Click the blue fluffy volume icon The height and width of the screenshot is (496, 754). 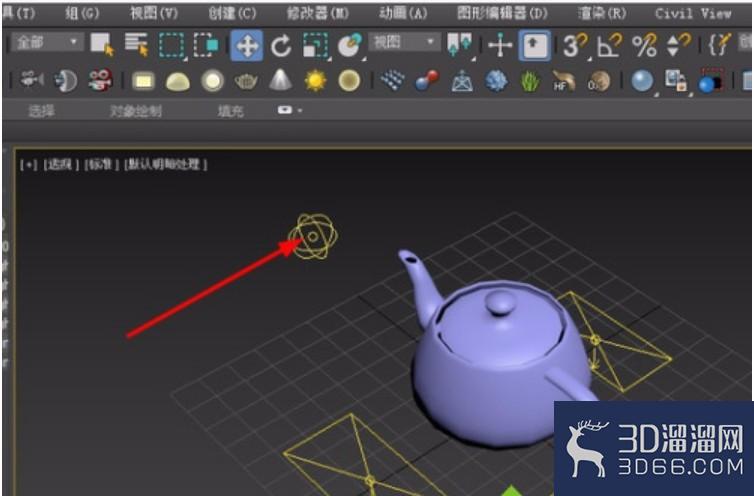click(x=496, y=80)
